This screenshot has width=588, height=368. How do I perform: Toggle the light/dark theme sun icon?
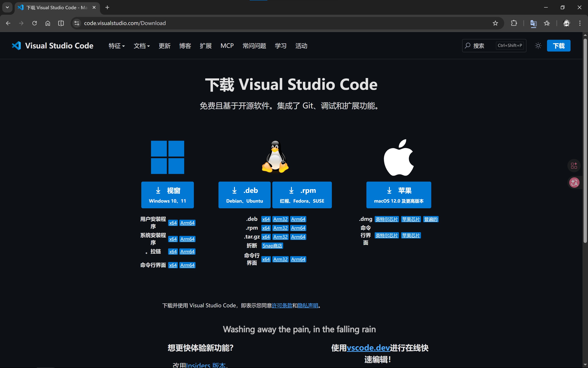point(538,46)
